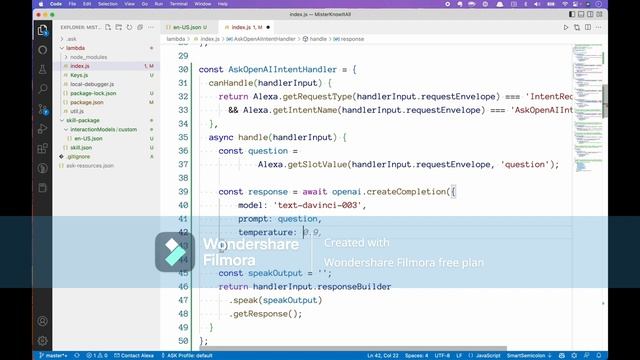Toggle the secondary side bar
Image resolution: width=640 pixels, height=360 pixels.
[590, 14]
